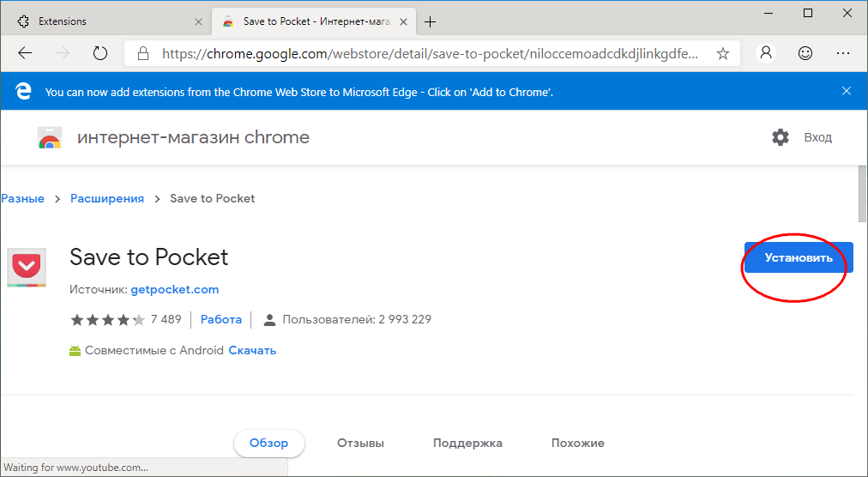Click the back navigation arrow

coord(25,53)
